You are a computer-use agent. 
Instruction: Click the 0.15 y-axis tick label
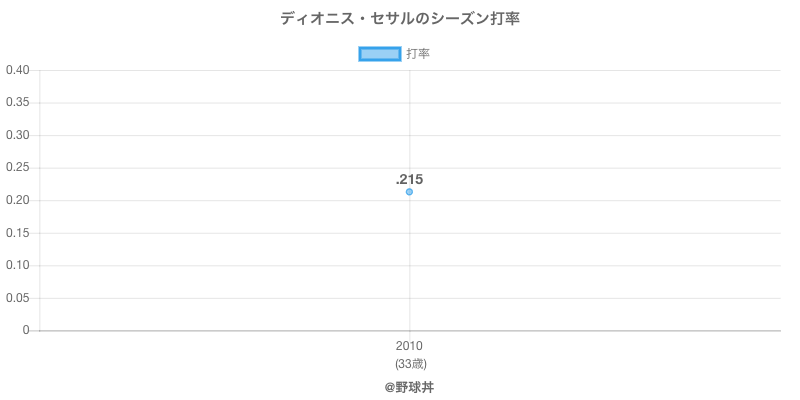click(17, 233)
